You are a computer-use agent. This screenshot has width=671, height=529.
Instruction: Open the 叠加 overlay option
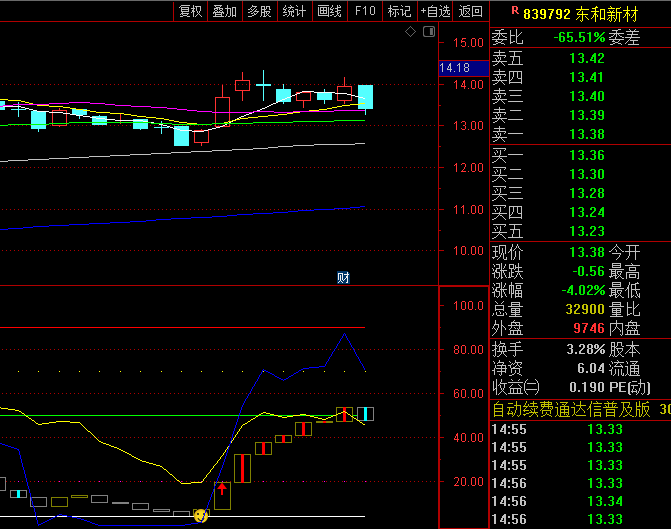pyautogui.click(x=225, y=11)
